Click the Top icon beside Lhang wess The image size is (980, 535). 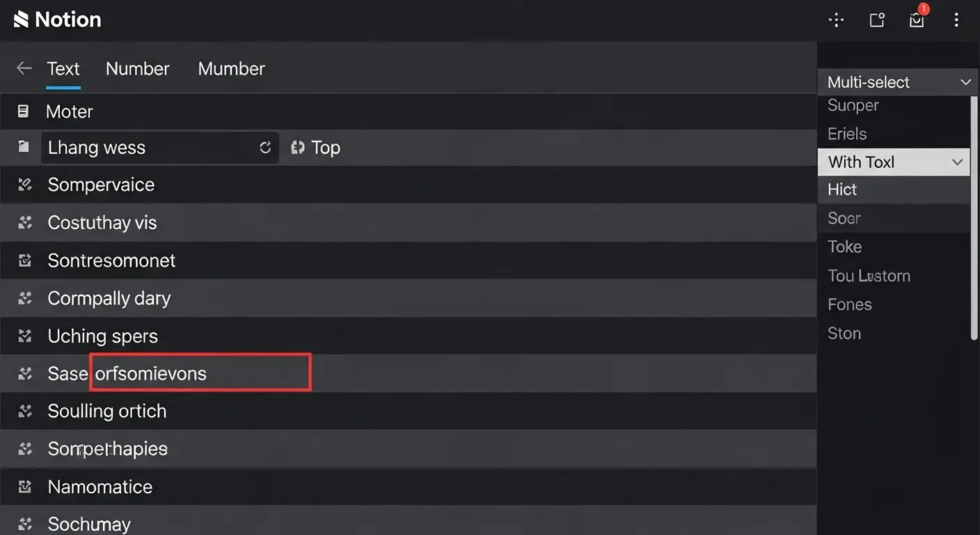[298, 148]
